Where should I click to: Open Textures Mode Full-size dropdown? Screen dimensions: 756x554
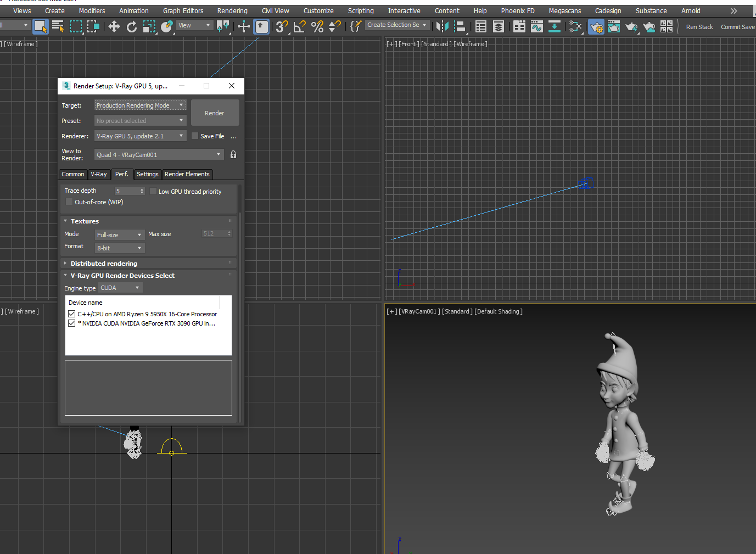[x=120, y=235]
